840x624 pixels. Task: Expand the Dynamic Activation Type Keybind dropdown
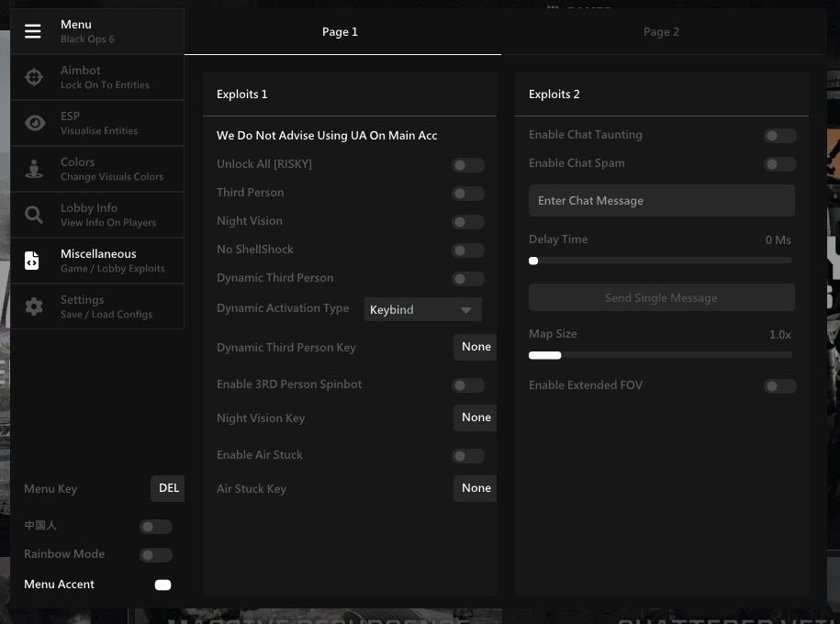pos(422,309)
